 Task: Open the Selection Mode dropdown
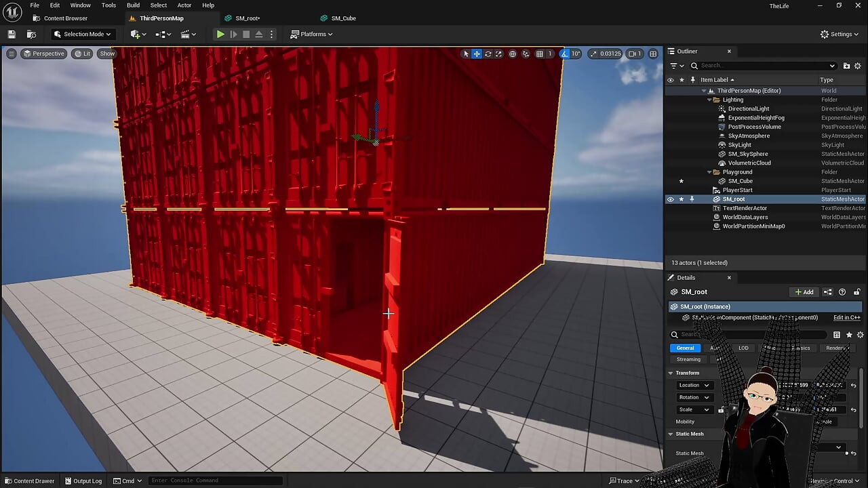tap(82, 34)
